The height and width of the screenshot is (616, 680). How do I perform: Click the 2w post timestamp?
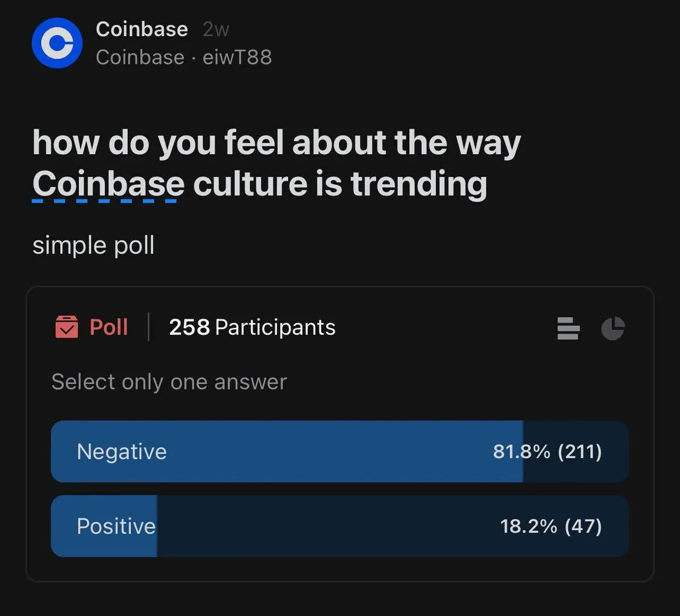click(x=215, y=29)
